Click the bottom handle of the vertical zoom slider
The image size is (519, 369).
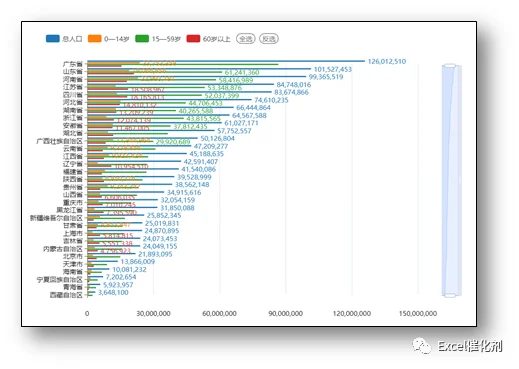click(x=450, y=295)
